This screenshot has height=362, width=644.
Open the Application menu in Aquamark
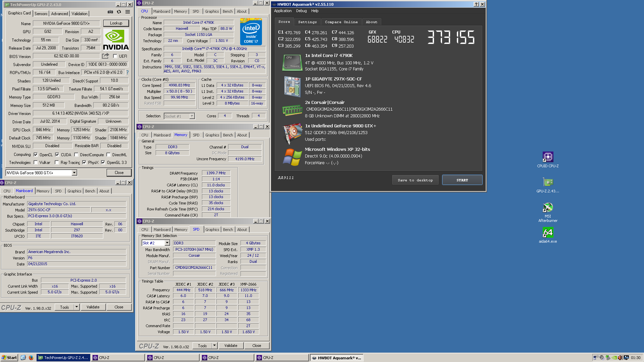(x=283, y=11)
